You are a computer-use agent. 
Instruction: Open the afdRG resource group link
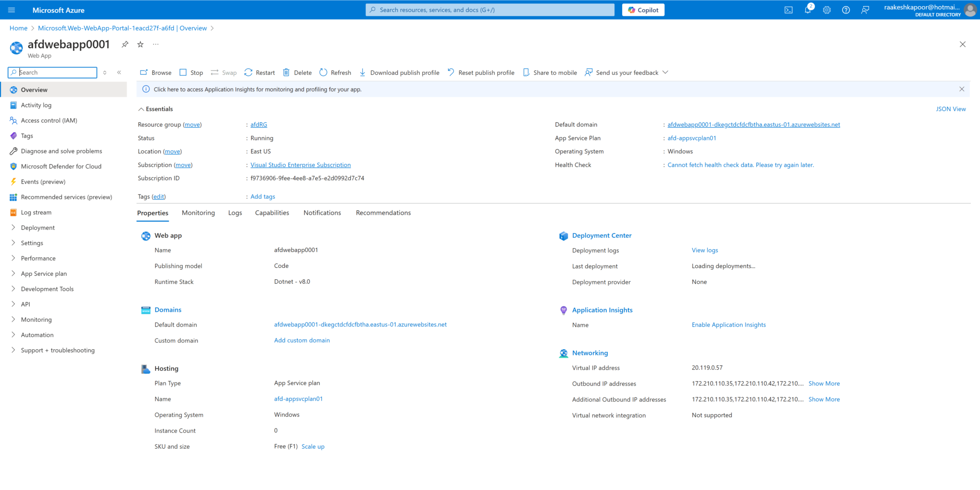(x=258, y=125)
